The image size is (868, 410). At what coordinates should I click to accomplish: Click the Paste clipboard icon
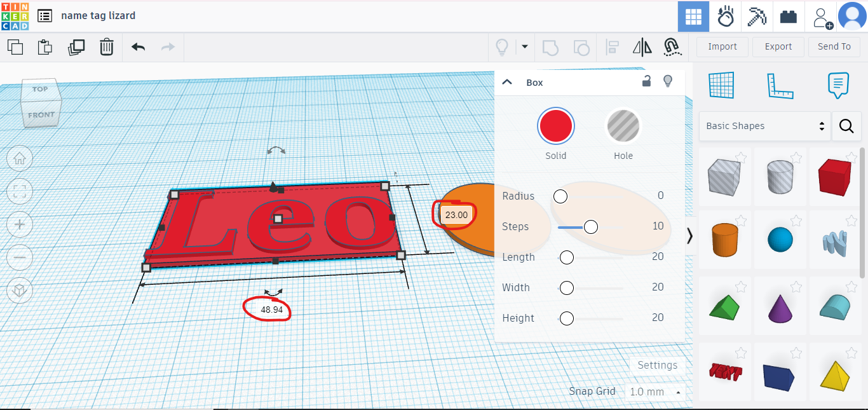[x=45, y=46]
